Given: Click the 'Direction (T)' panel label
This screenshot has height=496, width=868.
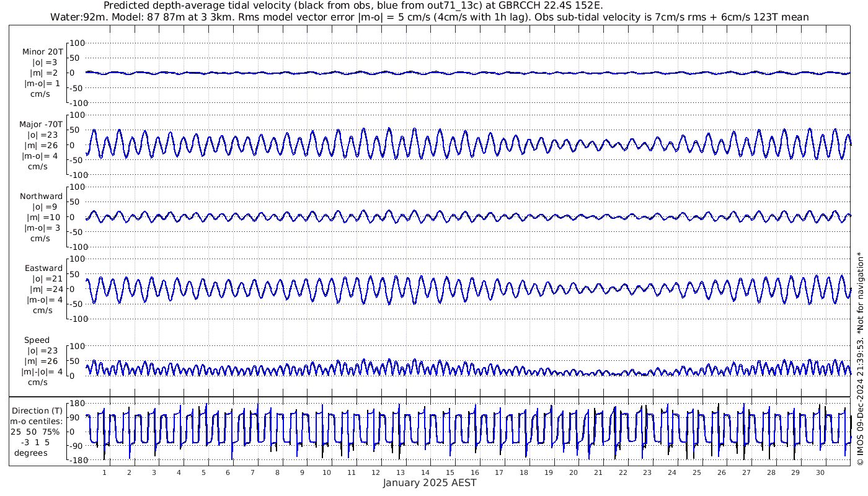Looking at the screenshot, I should click(x=38, y=411).
